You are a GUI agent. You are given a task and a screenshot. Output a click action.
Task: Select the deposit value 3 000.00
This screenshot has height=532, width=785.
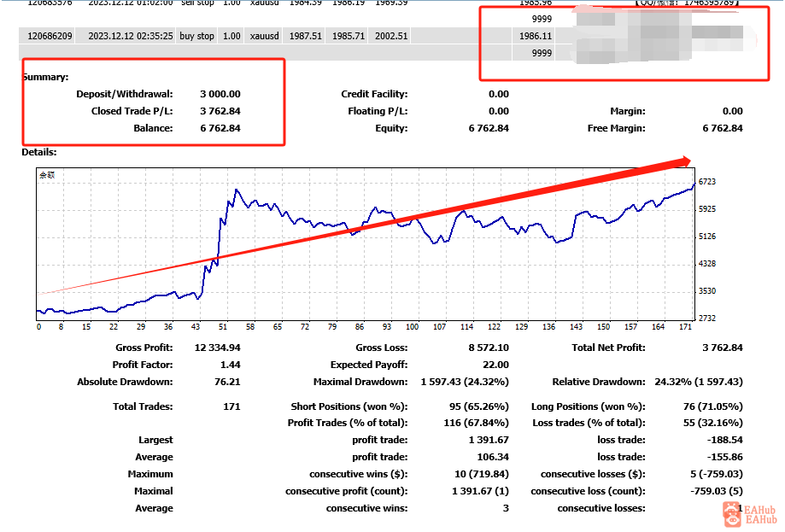tap(220, 94)
